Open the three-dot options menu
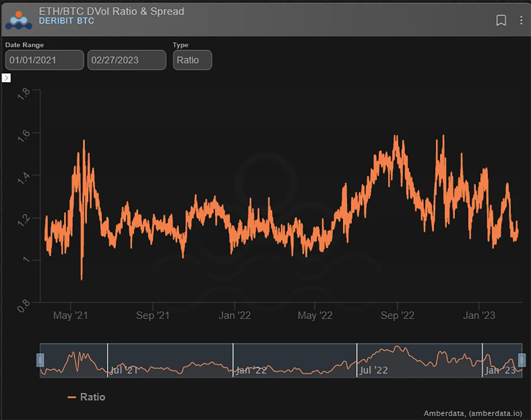The image size is (531, 420). click(x=521, y=20)
